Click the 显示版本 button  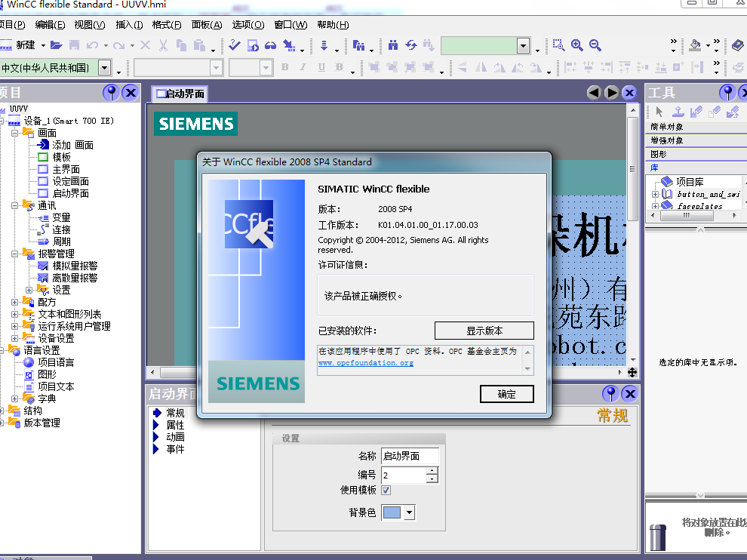coord(484,331)
